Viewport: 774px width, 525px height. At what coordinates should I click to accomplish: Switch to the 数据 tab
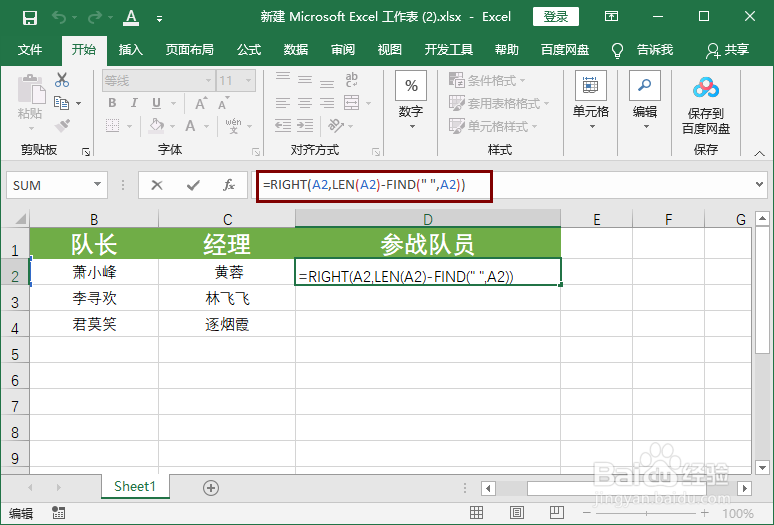(296, 50)
